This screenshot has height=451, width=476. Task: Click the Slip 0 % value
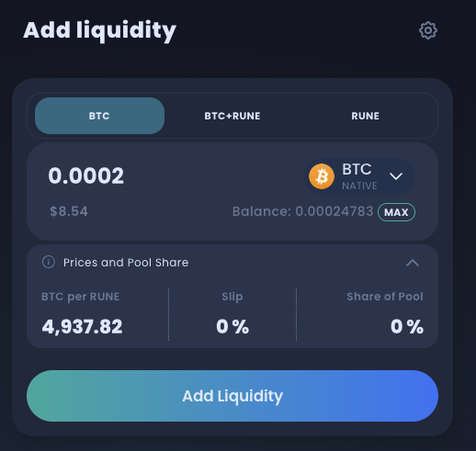(x=232, y=326)
